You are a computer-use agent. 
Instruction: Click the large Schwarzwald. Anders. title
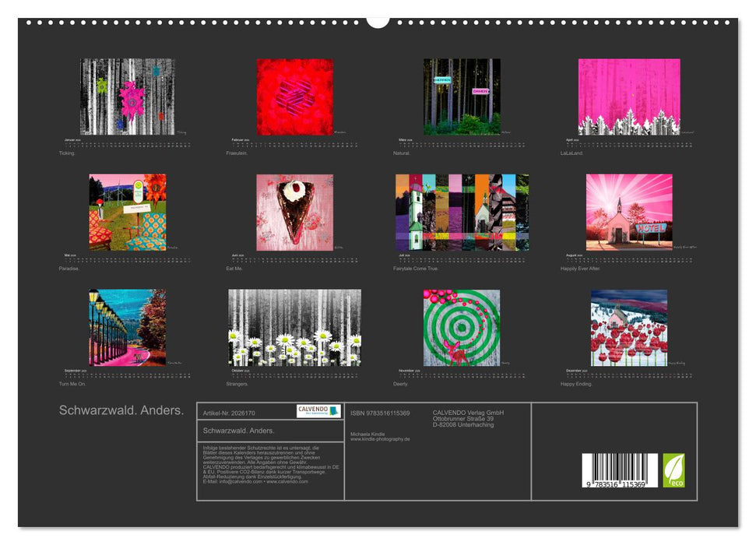coord(121,410)
